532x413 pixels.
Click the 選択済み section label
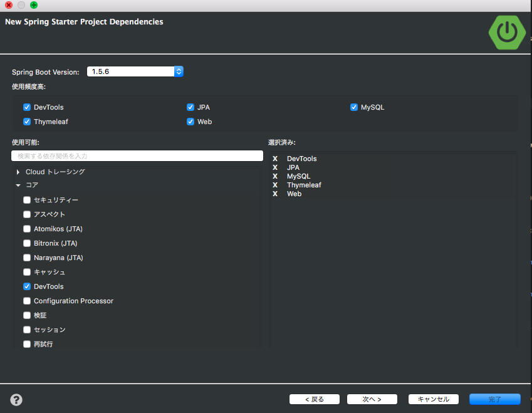[282, 142]
